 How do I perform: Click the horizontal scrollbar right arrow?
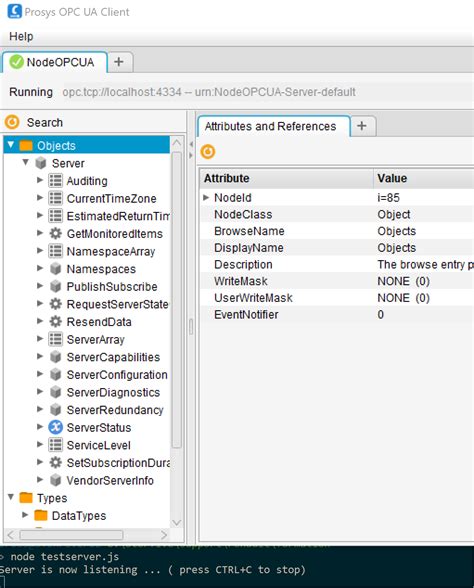click(x=164, y=535)
